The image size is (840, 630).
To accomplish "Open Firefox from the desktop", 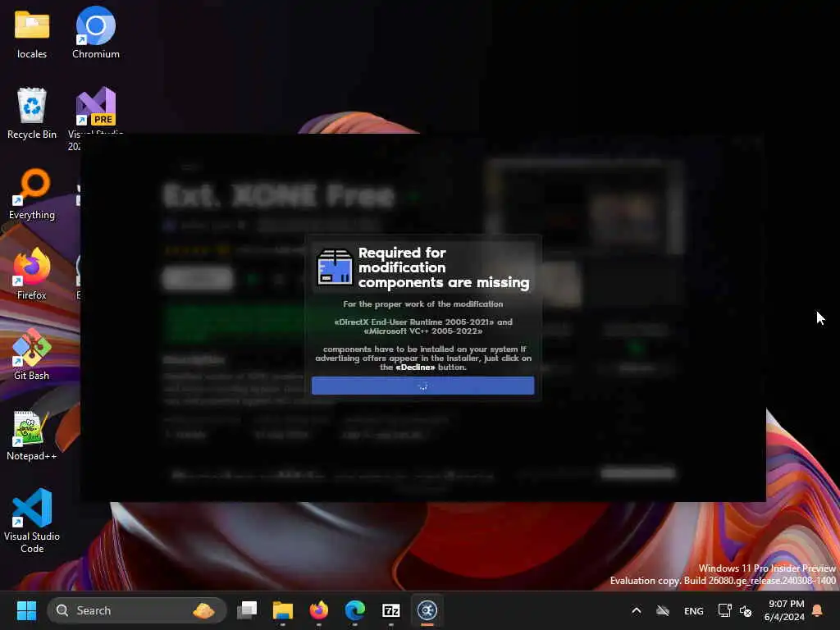I will click(x=32, y=274).
